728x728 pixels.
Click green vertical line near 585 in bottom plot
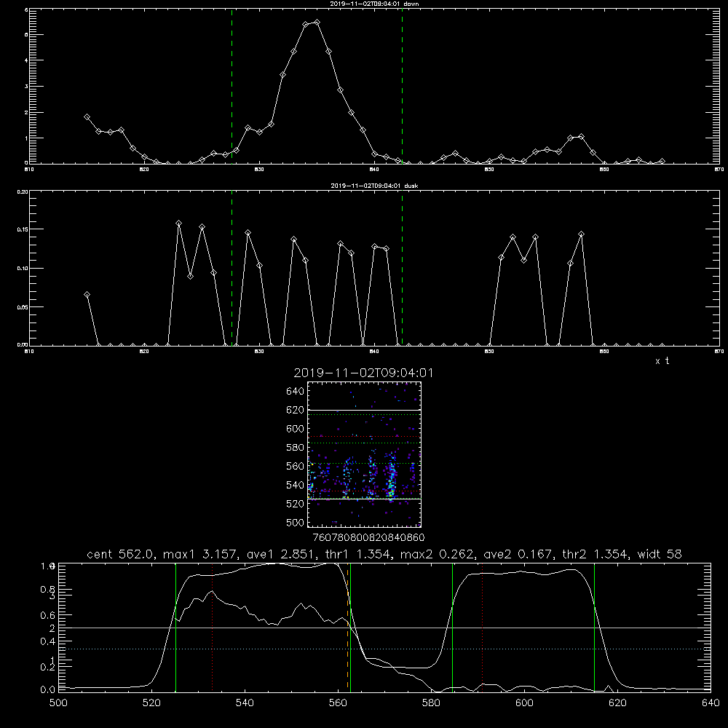(452, 628)
